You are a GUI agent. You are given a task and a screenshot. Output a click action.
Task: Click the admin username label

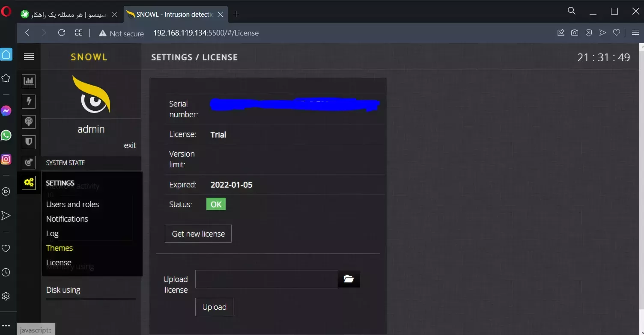[x=91, y=129]
